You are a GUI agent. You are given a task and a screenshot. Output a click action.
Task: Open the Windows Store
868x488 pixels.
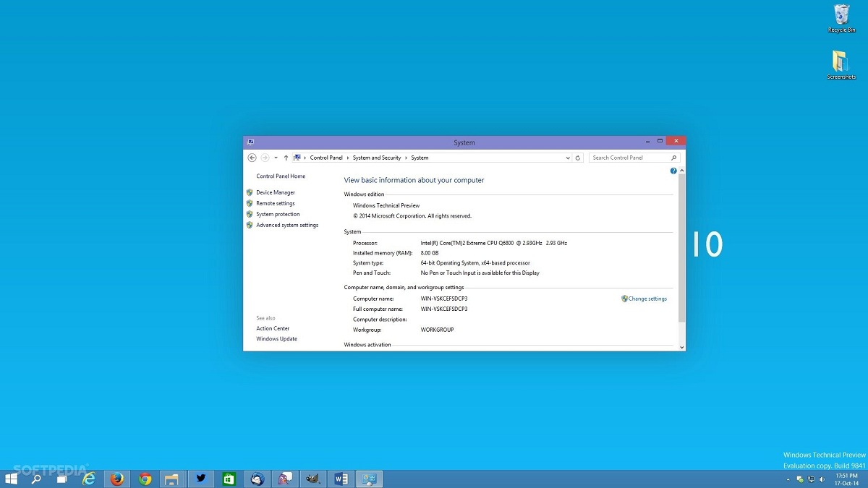[x=229, y=478]
